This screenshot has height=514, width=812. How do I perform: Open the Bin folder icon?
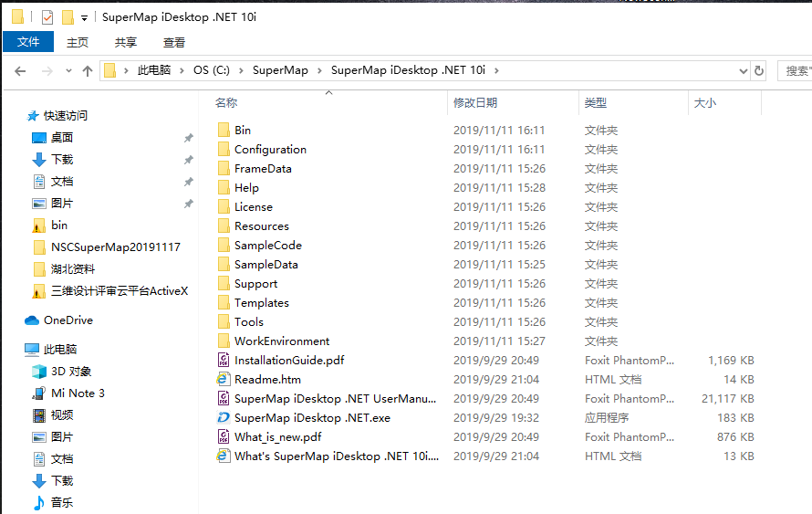(x=224, y=130)
